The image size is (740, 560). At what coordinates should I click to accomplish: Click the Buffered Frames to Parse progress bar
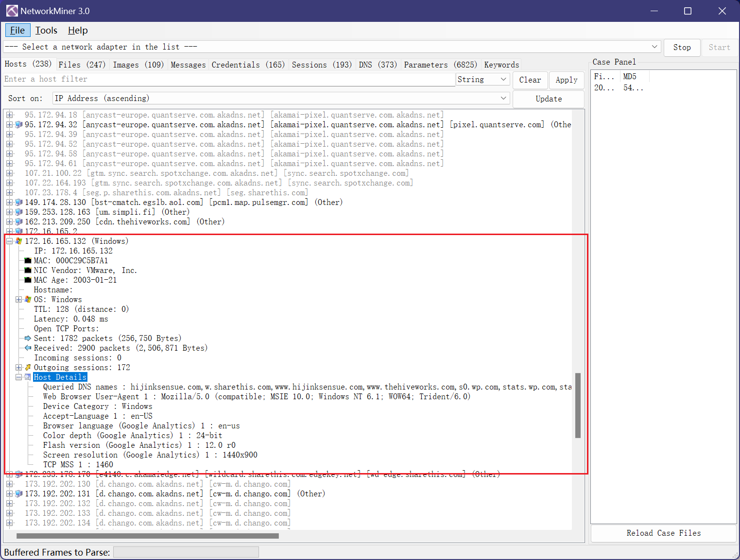(x=186, y=552)
